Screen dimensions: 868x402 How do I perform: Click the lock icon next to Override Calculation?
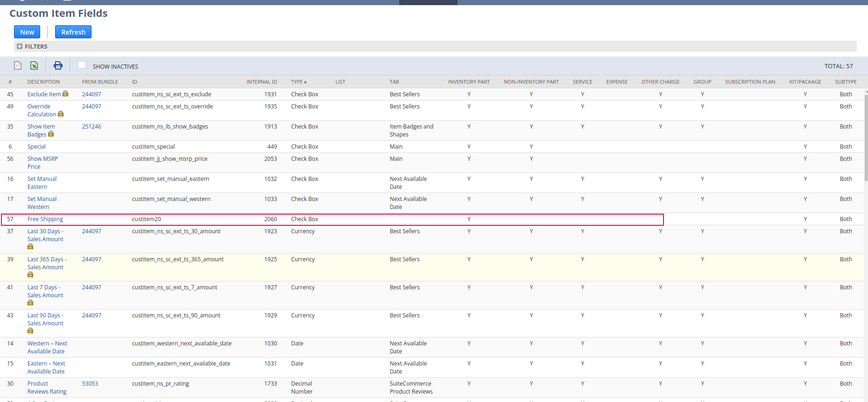tap(61, 114)
